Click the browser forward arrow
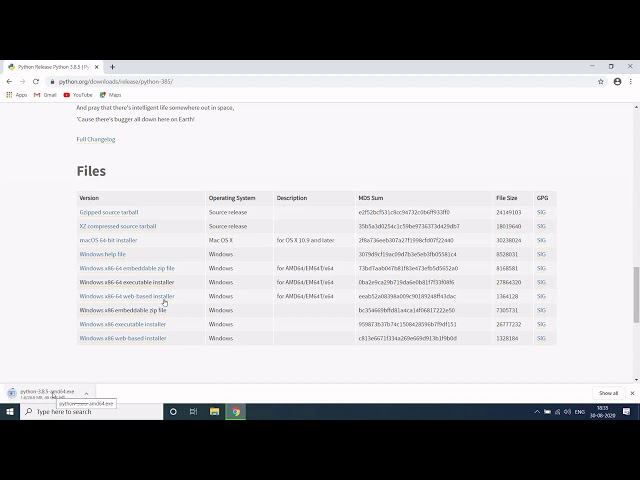Image resolution: width=640 pixels, height=480 pixels. click(x=22, y=82)
